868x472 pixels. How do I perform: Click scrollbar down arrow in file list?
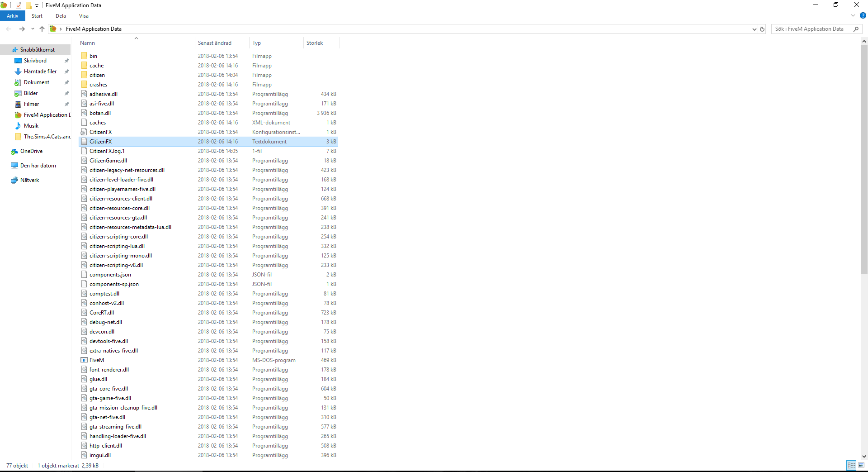coord(864,457)
